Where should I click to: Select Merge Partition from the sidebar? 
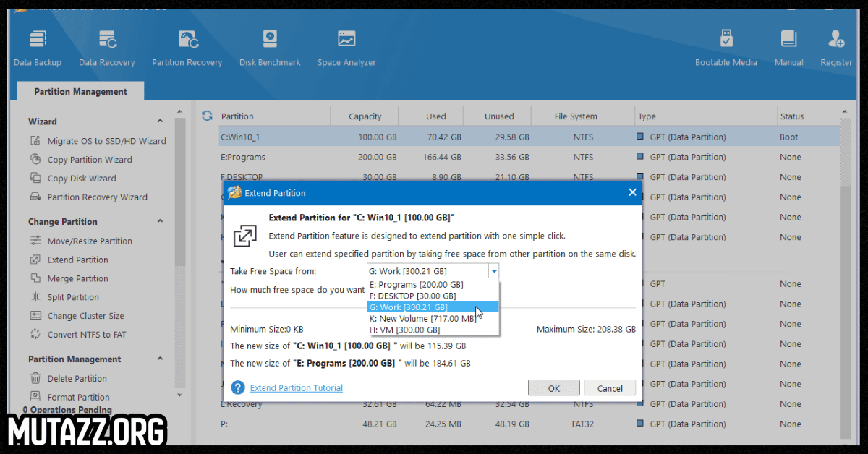point(77,278)
